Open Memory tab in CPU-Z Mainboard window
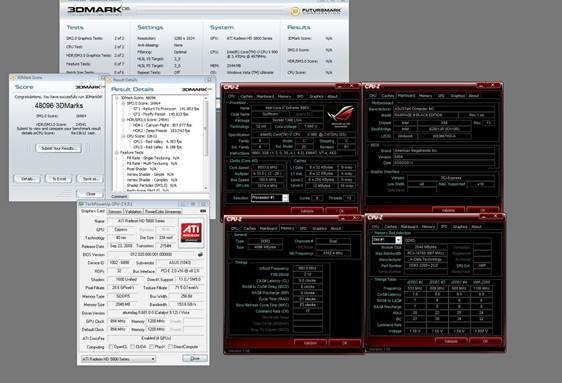The image size is (562, 383). point(425,96)
